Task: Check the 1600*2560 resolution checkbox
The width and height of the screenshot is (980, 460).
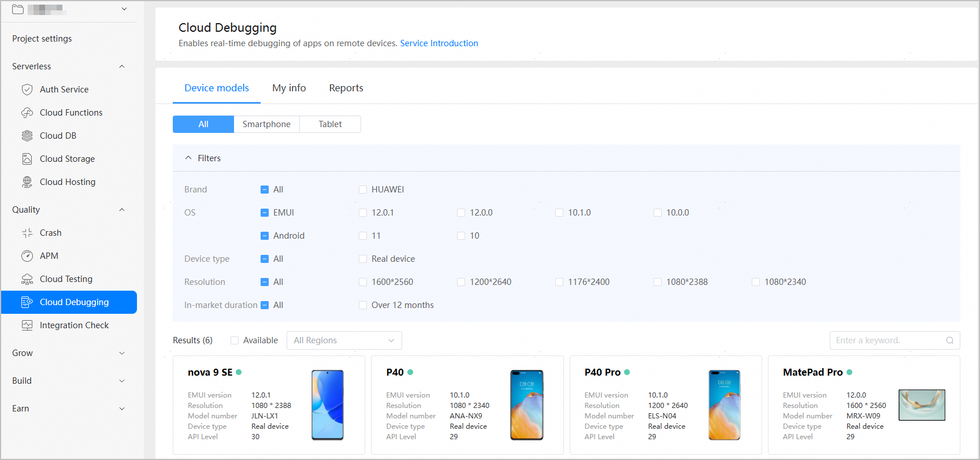Action: pos(363,282)
